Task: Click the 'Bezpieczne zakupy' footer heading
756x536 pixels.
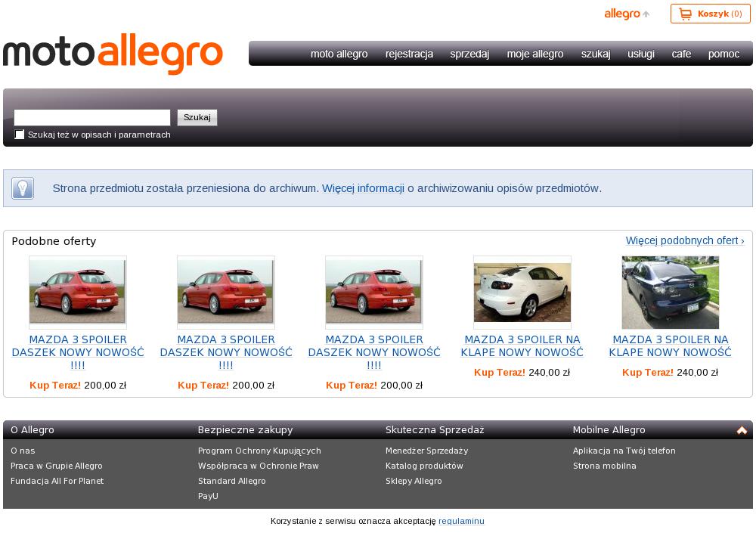Action: click(245, 430)
